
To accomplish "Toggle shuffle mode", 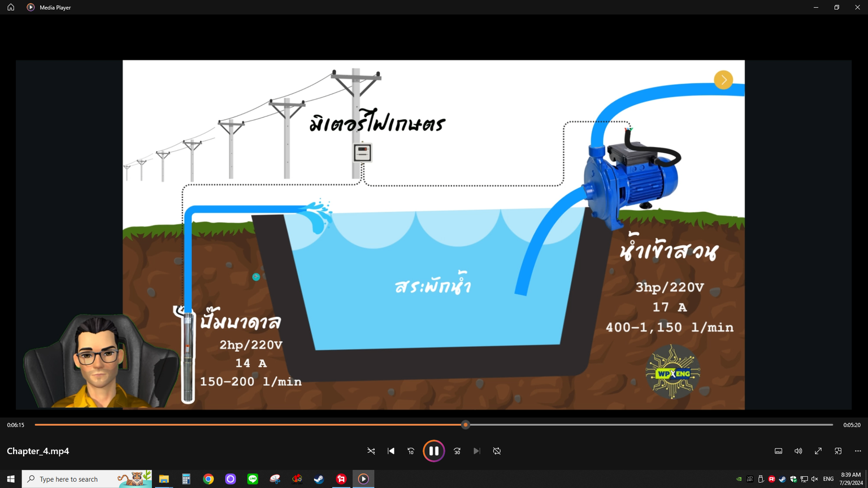I will (371, 451).
